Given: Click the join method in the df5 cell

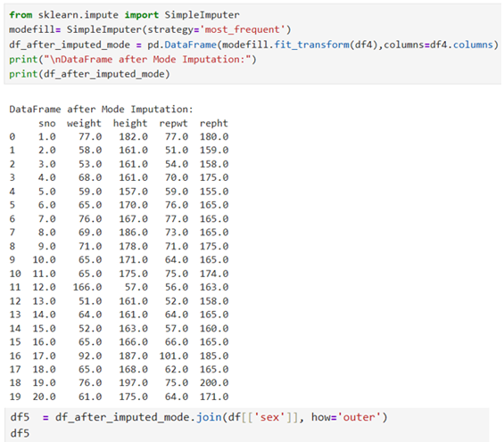Looking at the screenshot, I should pos(209,417).
